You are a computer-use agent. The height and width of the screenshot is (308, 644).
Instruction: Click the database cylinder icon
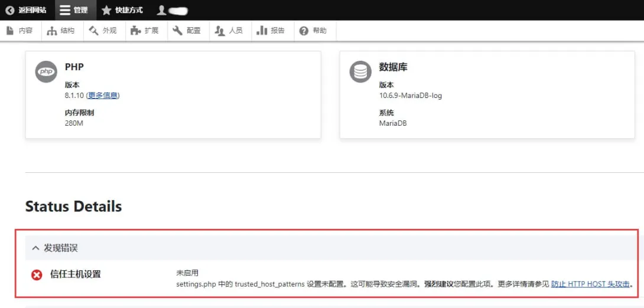point(360,71)
